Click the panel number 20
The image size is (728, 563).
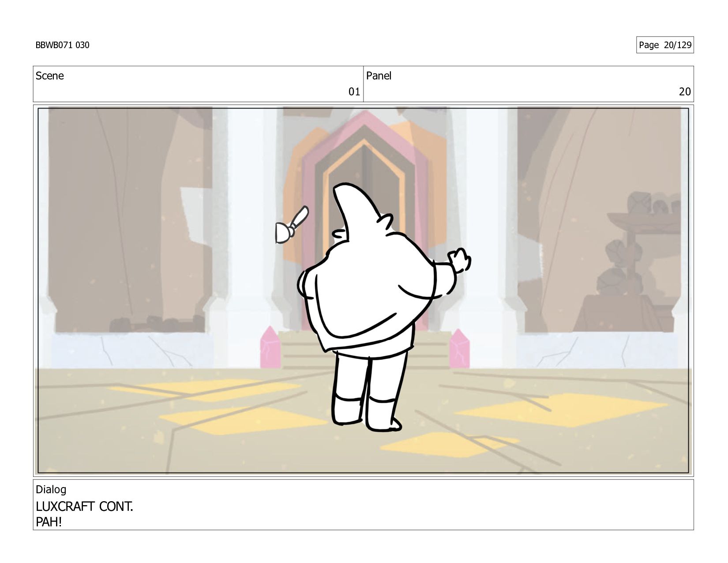(685, 92)
